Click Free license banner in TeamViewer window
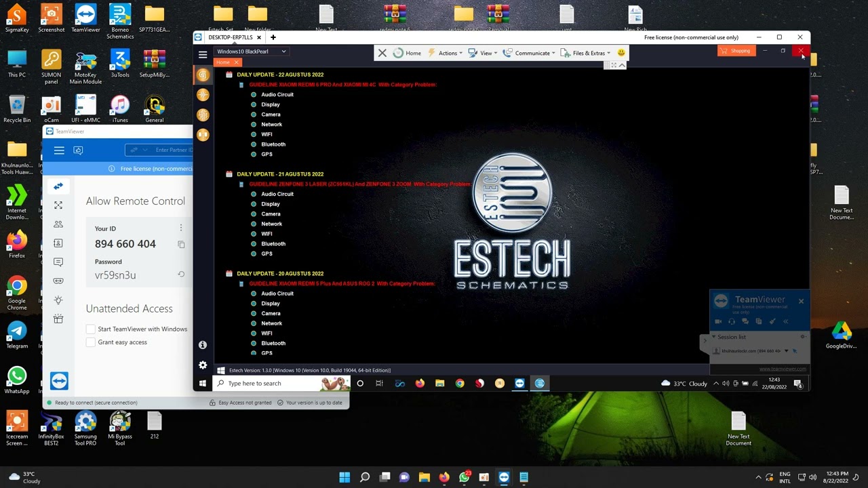This screenshot has width=868, height=488. [117, 169]
